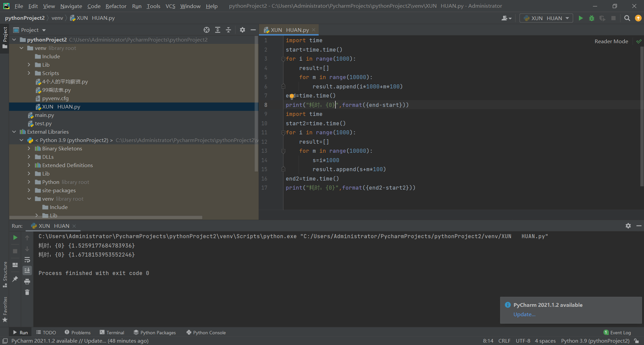Click Run with Coverage icon
The width and height of the screenshot is (644, 345).
point(602,18)
